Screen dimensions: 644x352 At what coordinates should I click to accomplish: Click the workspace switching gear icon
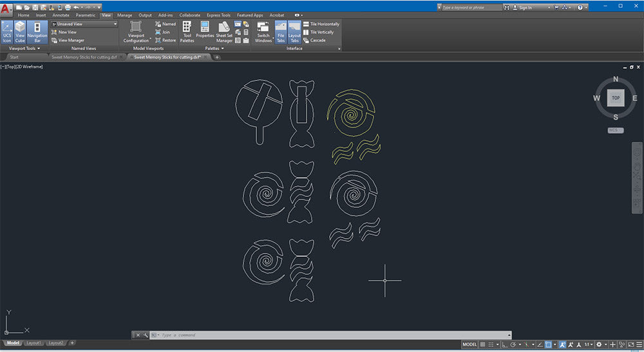[x=599, y=345]
